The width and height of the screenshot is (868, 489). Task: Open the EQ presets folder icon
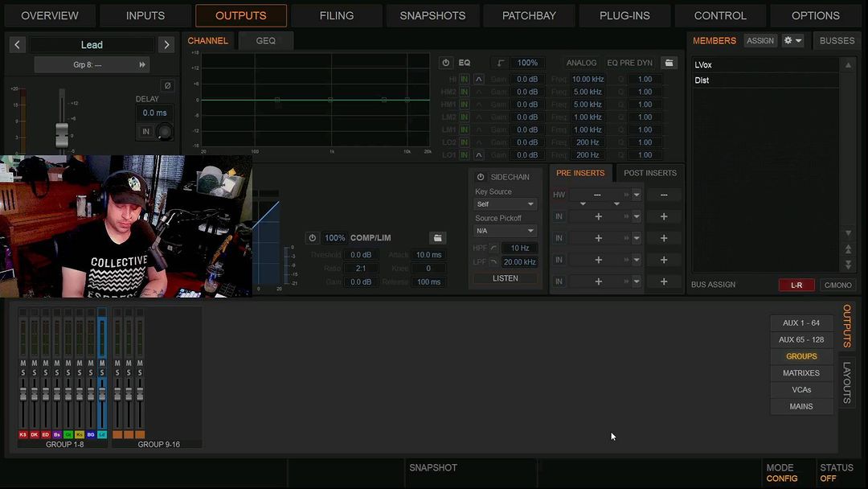coord(668,63)
